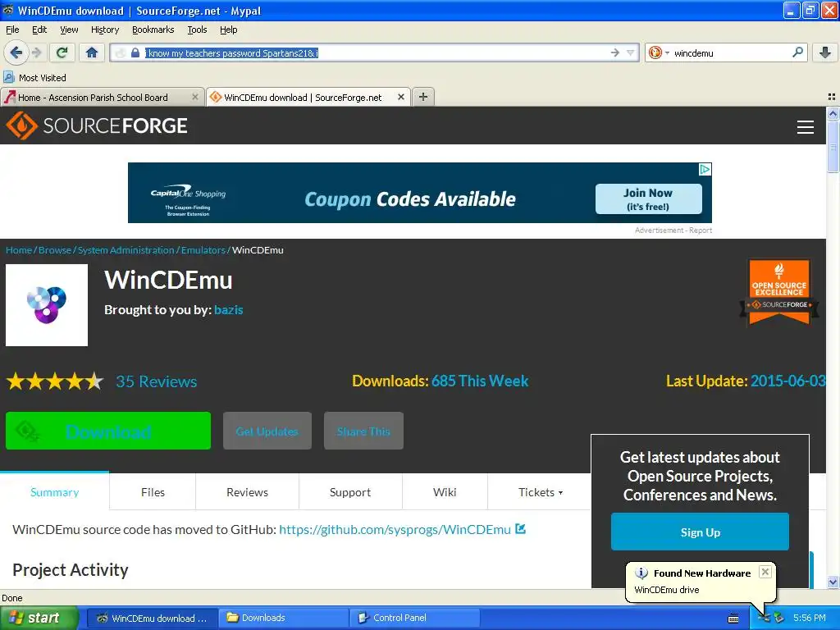Close the Found New Hardware balloon
Viewport: 840px width, 630px height.
[765, 572]
